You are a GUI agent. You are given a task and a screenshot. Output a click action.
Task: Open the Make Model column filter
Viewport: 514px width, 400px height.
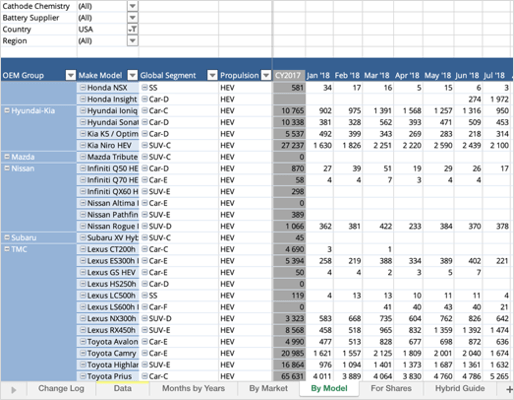[133, 76]
